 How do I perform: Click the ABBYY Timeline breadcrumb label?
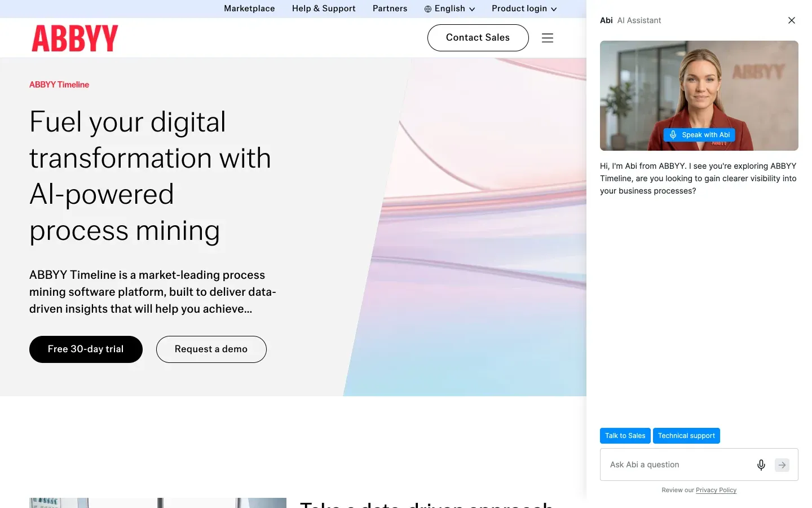[x=59, y=85]
